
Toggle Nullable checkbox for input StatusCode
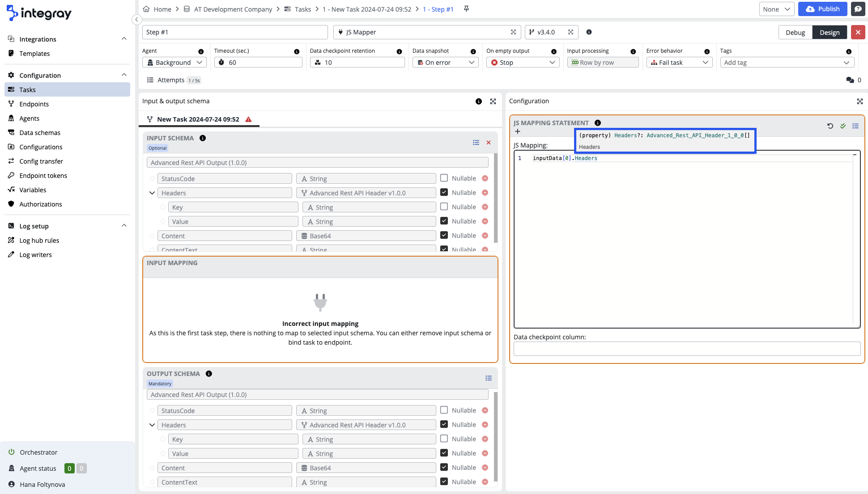(x=444, y=178)
